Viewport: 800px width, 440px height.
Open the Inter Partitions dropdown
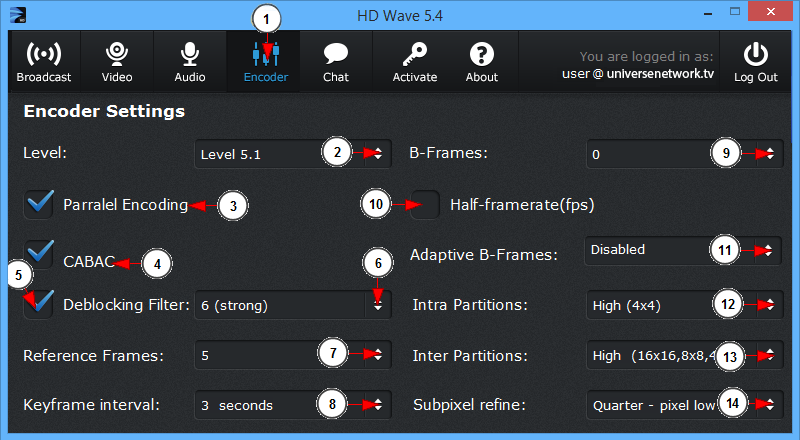click(685, 355)
